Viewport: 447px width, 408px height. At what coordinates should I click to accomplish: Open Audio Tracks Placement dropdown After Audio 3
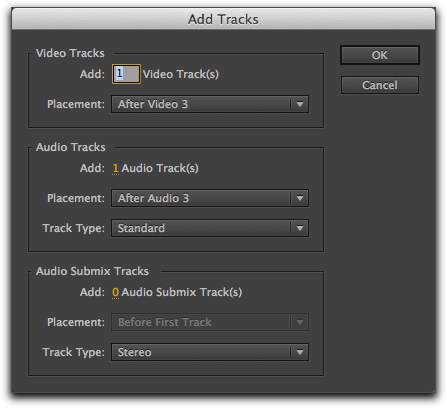[210, 198]
